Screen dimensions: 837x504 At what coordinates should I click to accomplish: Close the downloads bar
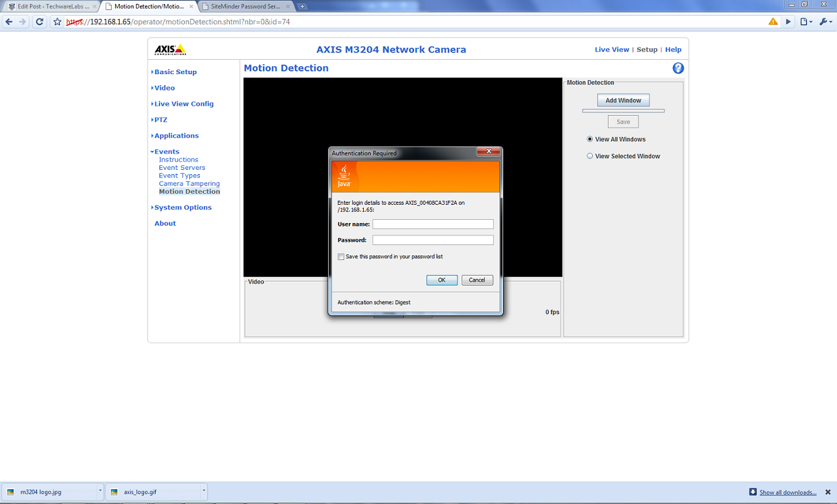click(x=828, y=492)
